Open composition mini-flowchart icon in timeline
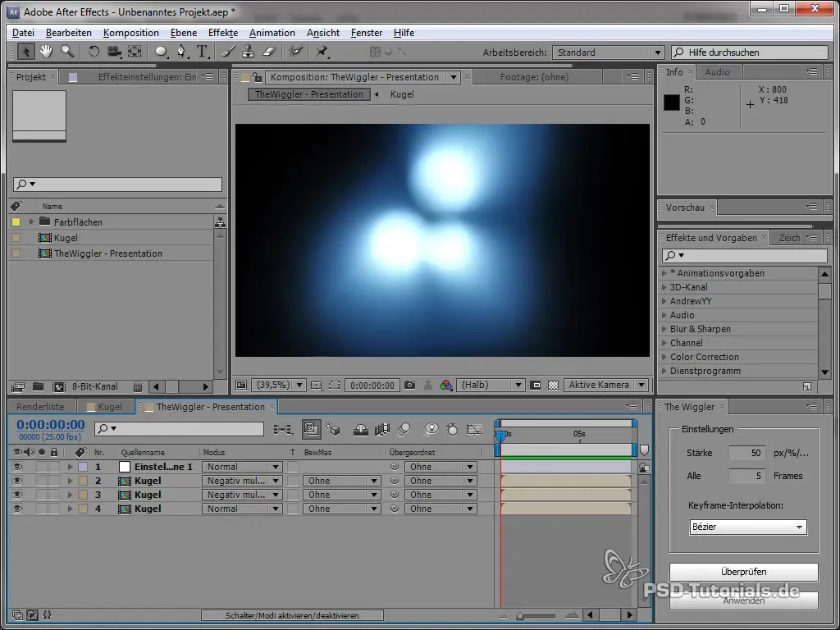The image size is (840, 630). coord(283,429)
